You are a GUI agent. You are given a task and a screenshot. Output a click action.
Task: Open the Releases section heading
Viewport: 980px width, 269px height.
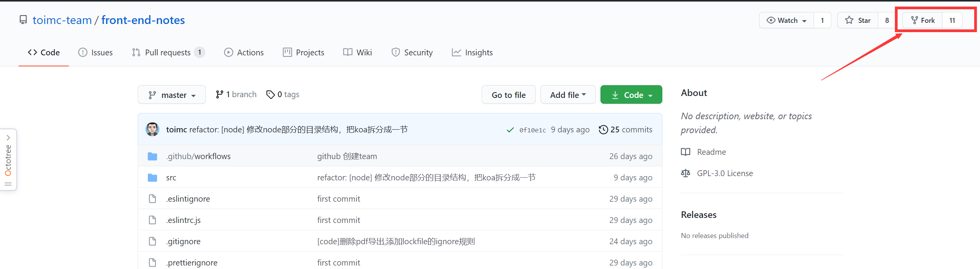[699, 215]
